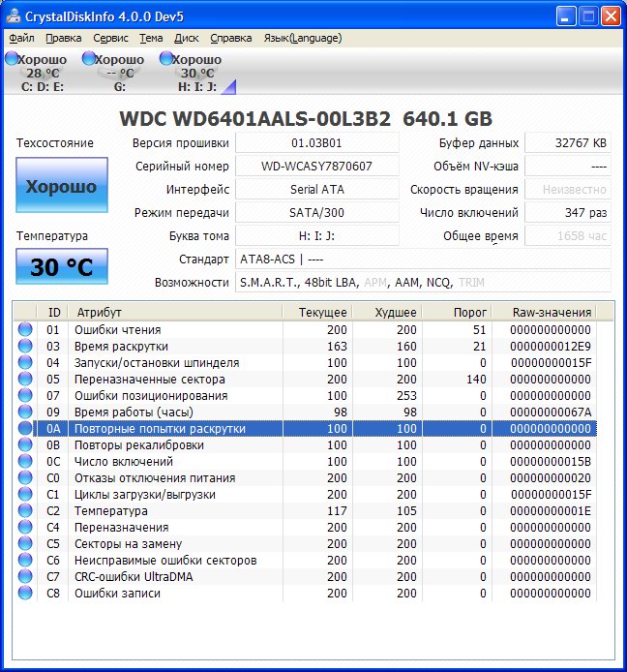Click raw value 0000000012E9
The width and height of the screenshot is (627, 672).
pos(551,346)
